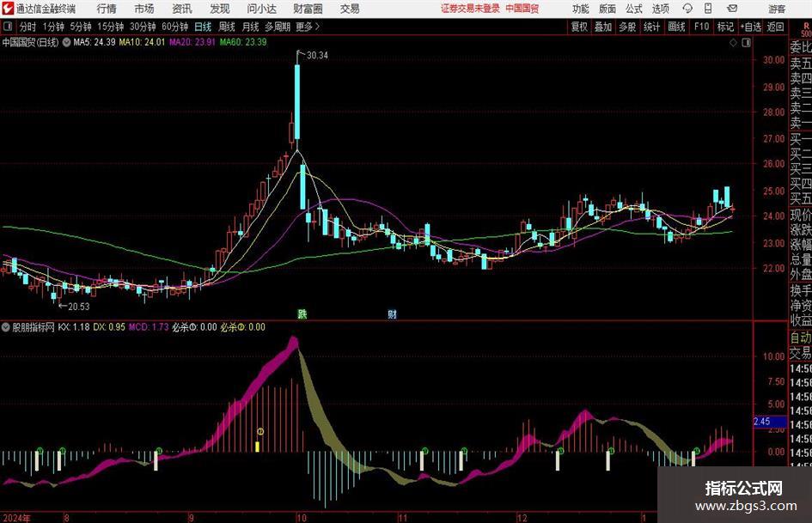Click the yellow signal bar in the indicator pane
This screenshot has height=523, width=812.
point(258,447)
